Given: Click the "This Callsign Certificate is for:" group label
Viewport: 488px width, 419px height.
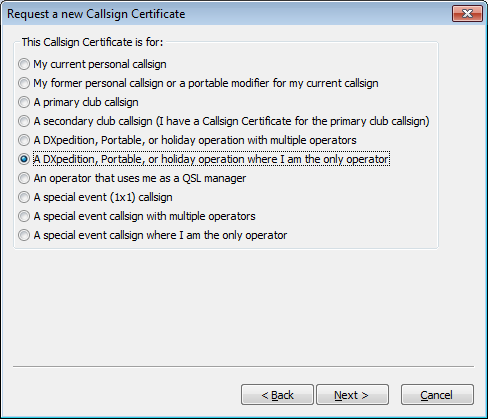Looking at the screenshot, I should tap(92, 42).
